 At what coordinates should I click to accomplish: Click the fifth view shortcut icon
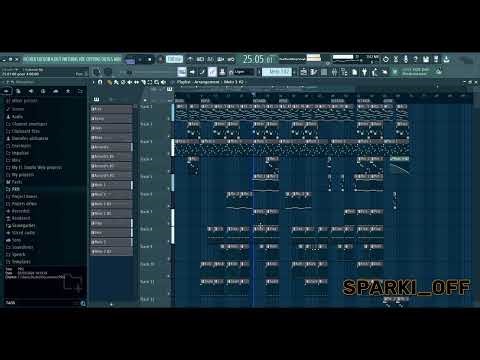coord(222,72)
